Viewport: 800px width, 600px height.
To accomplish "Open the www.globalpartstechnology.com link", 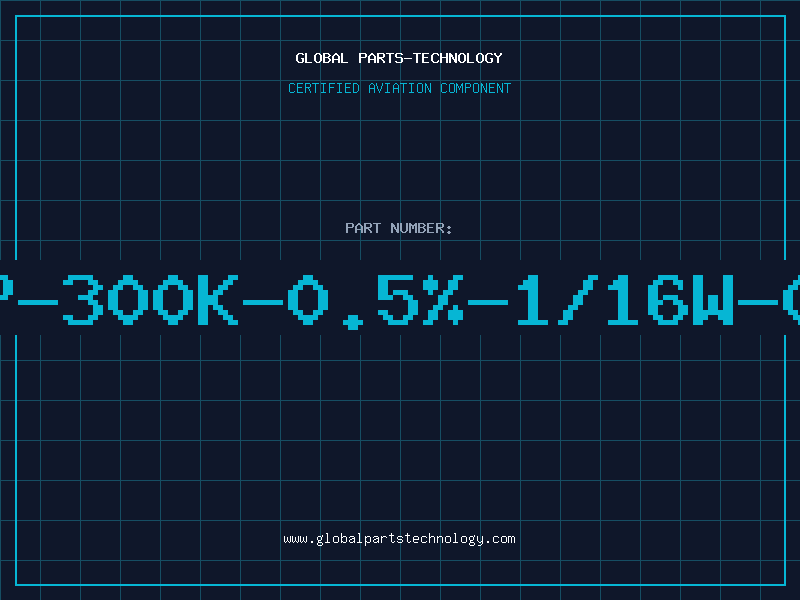I will pyautogui.click(x=399, y=539).
